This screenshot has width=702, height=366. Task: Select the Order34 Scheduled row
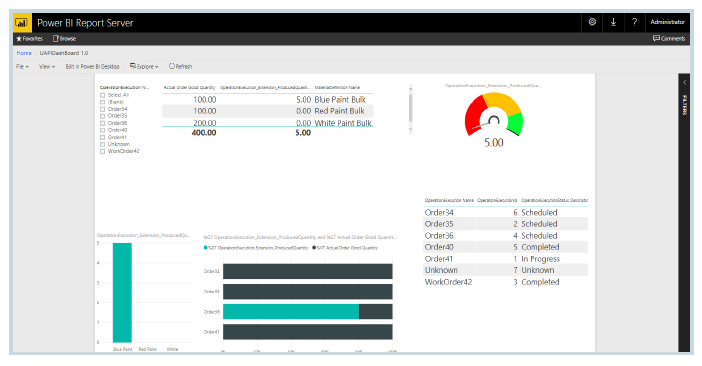505,213
